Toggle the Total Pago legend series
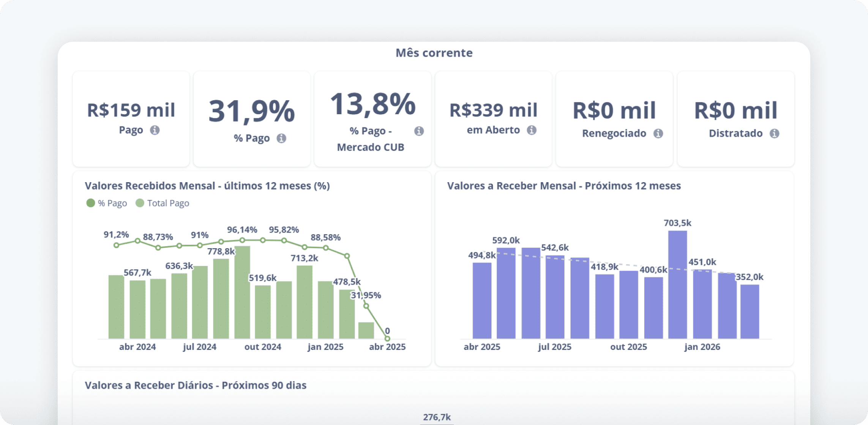Viewport: 868px width, 425px height. 163,203
